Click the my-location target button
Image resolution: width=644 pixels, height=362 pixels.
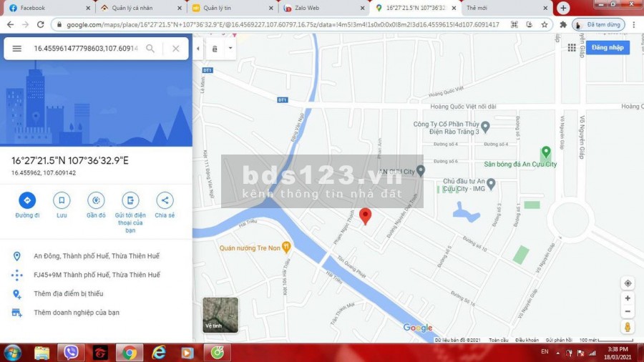pyautogui.click(x=628, y=283)
